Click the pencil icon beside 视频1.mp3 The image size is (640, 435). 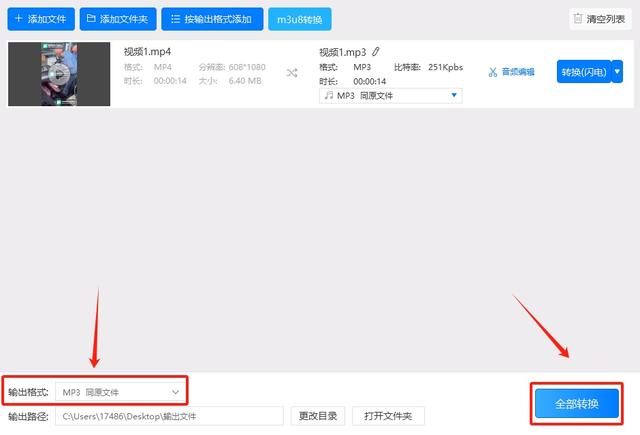pyautogui.click(x=376, y=52)
